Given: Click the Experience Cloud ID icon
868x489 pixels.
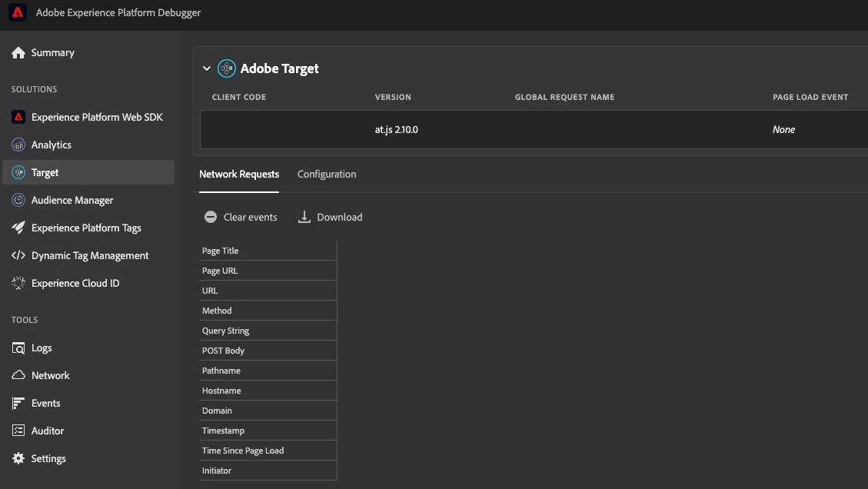Looking at the screenshot, I should [18, 283].
